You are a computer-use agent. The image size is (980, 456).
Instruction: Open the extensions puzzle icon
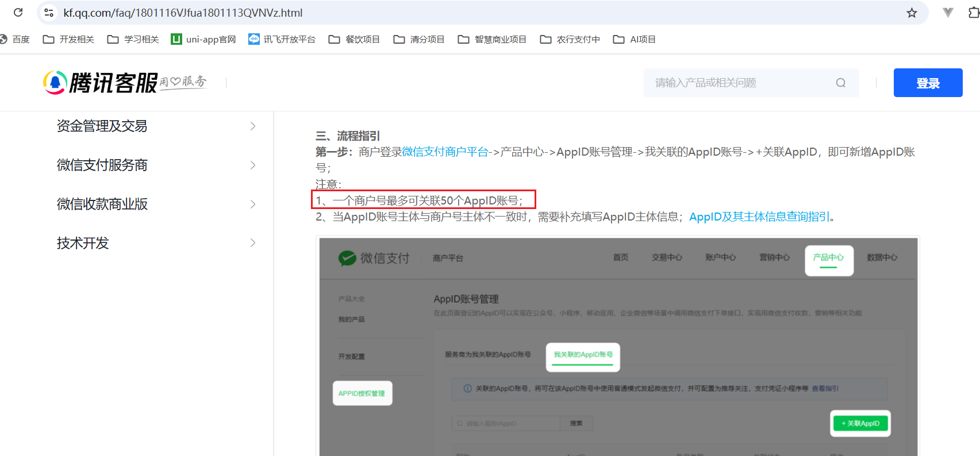point(974,13)
